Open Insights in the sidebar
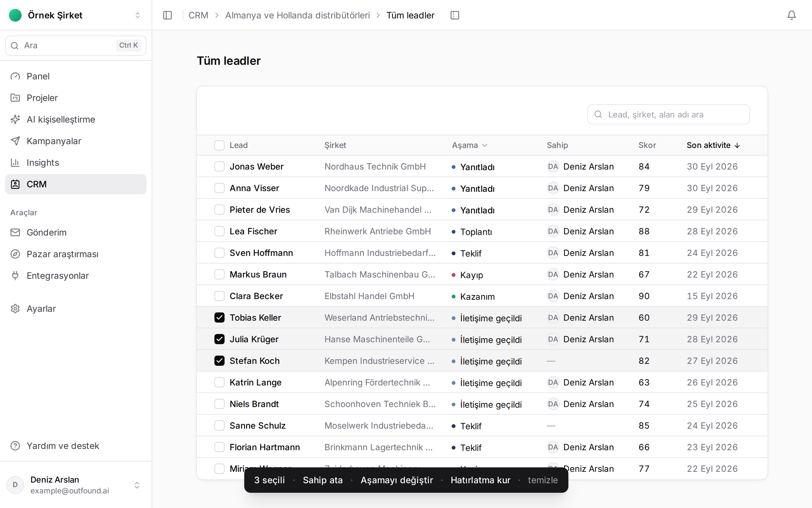This screenshot has width=812, height=508. 76,163
